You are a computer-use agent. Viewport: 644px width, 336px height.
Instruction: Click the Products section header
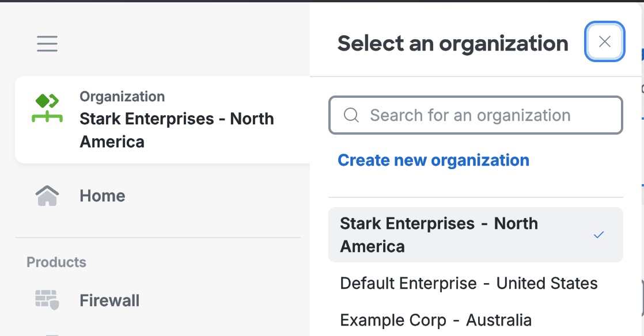[x=56, y=262]
